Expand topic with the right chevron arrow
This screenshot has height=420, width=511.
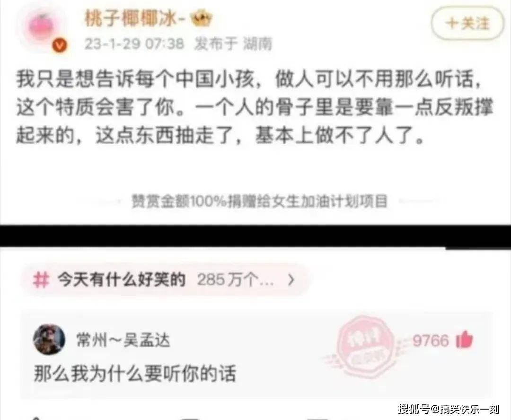[291, 280]
